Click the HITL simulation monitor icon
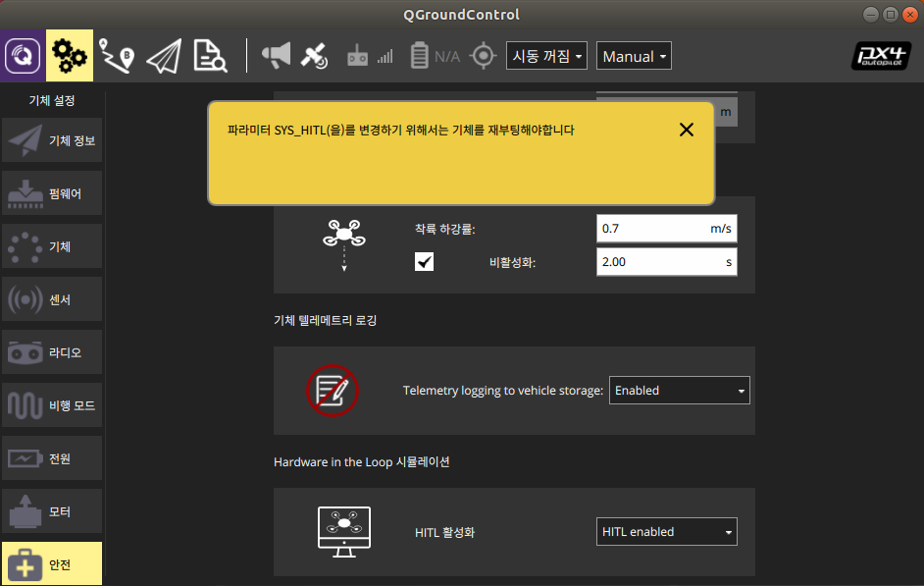Viewport: 924px width, 586px height. (344, 532)
